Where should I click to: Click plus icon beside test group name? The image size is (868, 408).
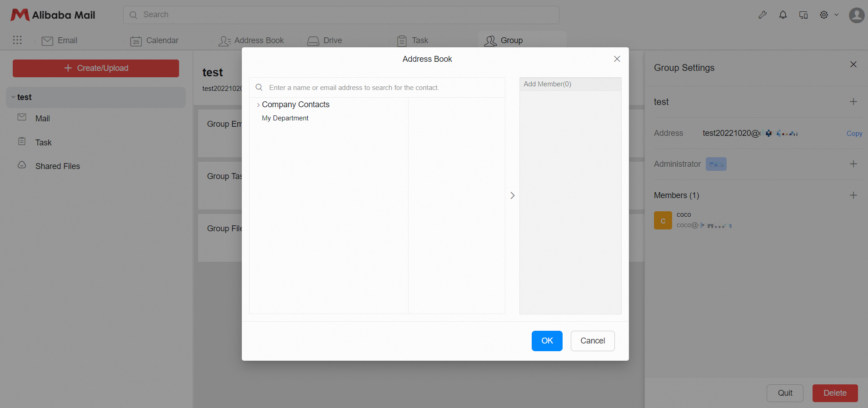pos(853,102)
